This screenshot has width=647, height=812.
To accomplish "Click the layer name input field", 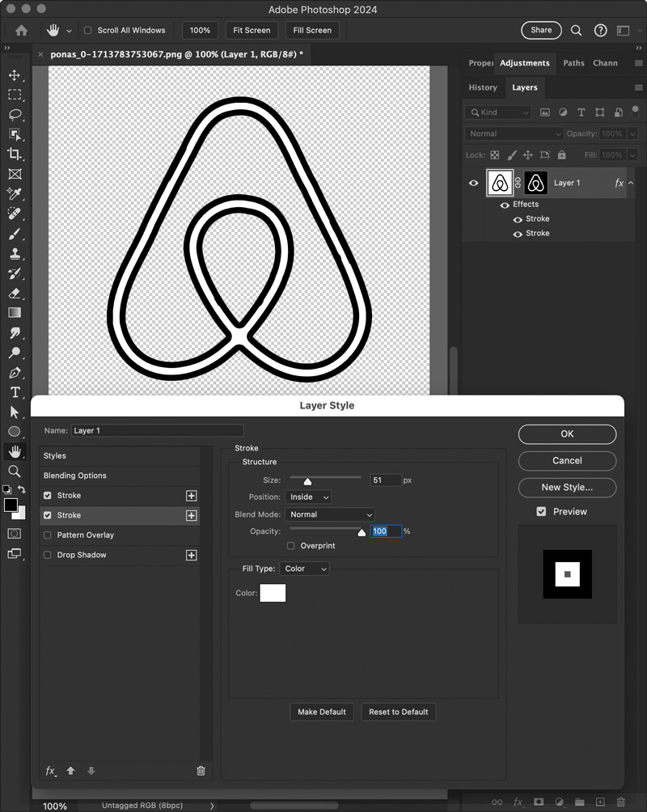I will (x=158, y=430).
